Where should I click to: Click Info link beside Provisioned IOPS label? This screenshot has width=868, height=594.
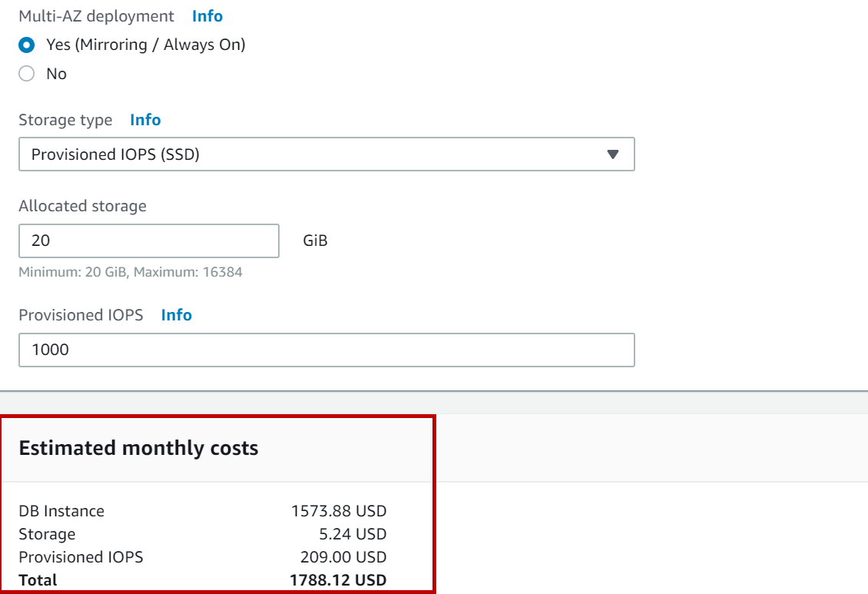(176, 315)
